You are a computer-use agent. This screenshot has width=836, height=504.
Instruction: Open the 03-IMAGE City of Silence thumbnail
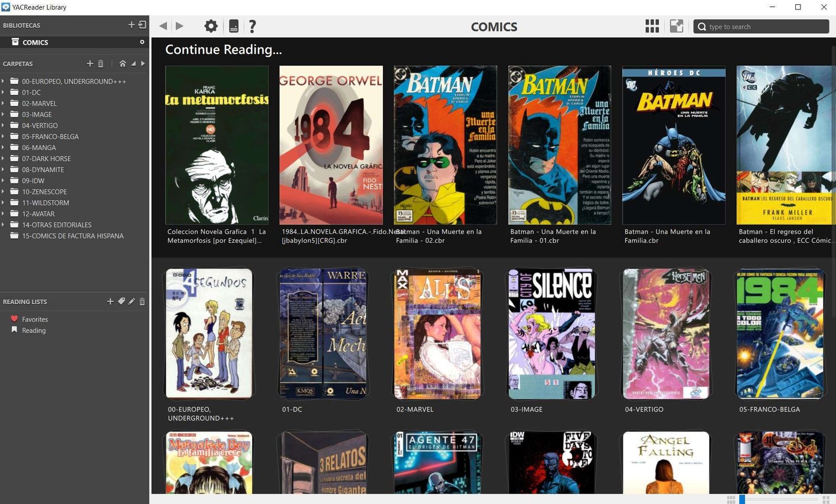click(x=552, y=333)
